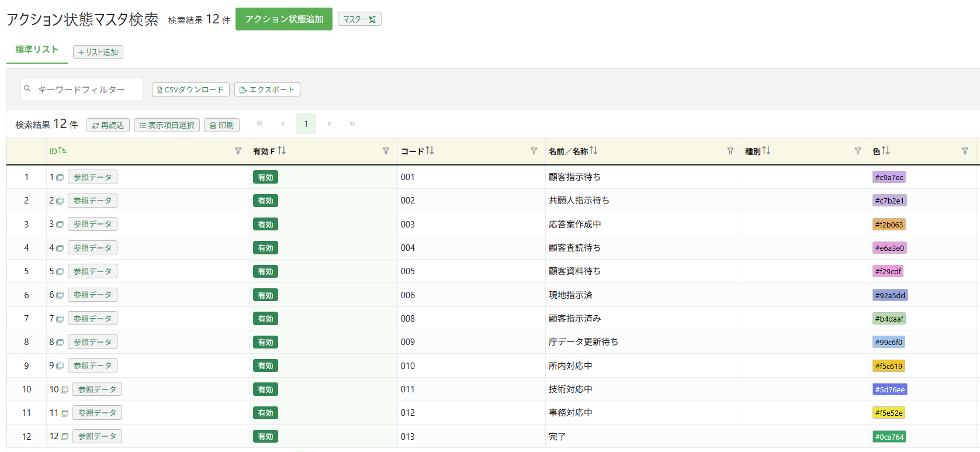Download CSV with CSVダウンロード button
The height and width of the screenshot is (452, 980).
tap(191, 89)
